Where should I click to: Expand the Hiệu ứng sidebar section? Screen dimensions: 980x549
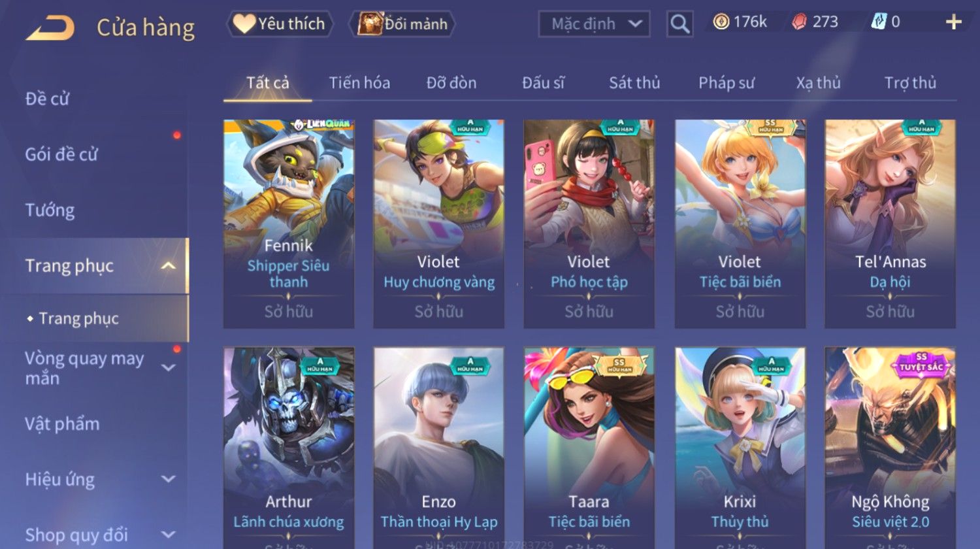168,479
